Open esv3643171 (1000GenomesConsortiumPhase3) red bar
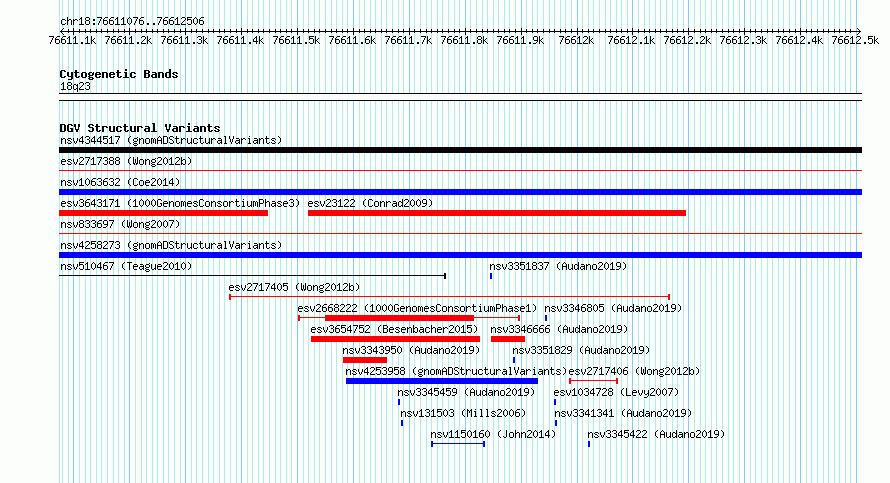 coord(163,213)
